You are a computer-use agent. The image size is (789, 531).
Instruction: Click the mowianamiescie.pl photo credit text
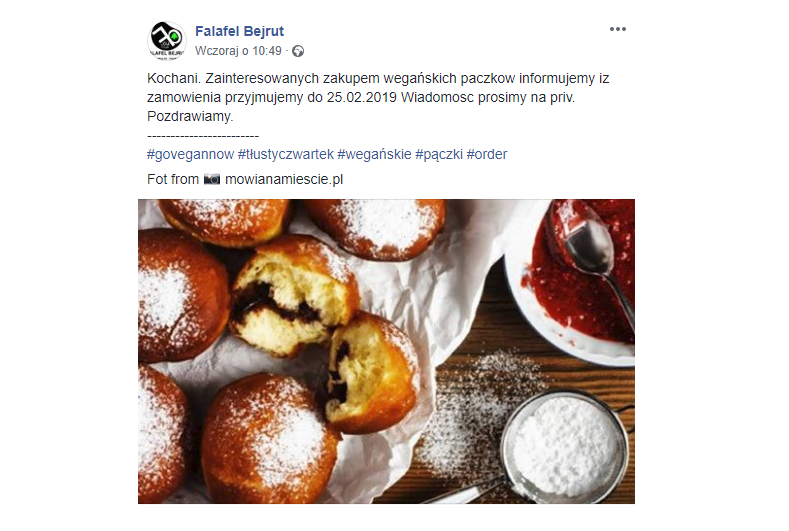[x=284, y=179]
